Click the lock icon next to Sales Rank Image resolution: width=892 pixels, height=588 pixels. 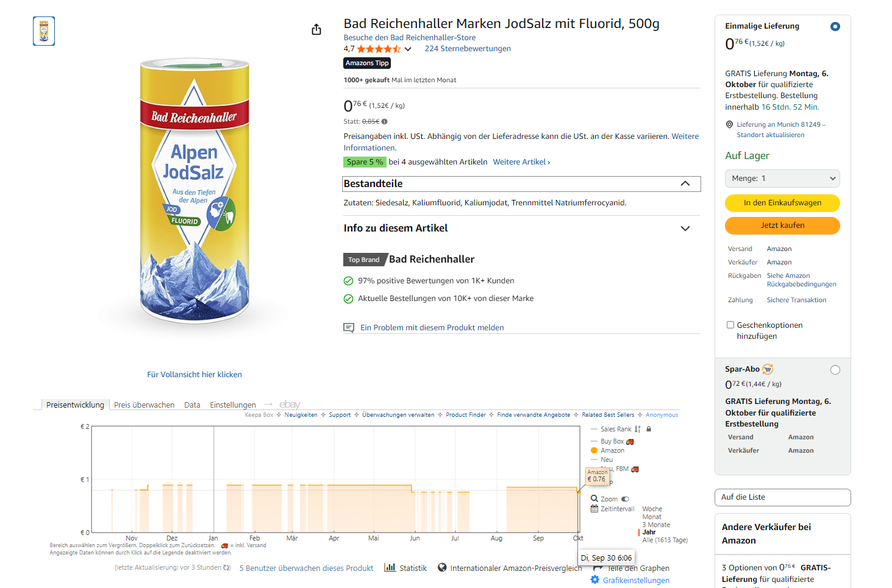(x=649, y=429)
